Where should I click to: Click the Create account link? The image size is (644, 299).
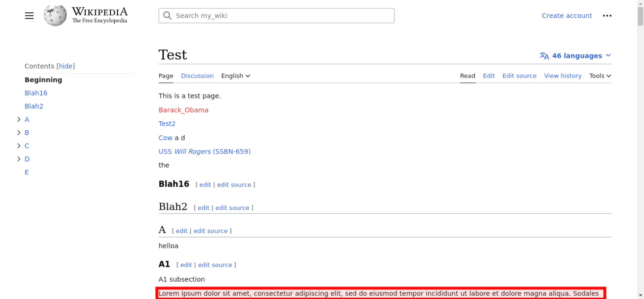click(567, 15)
